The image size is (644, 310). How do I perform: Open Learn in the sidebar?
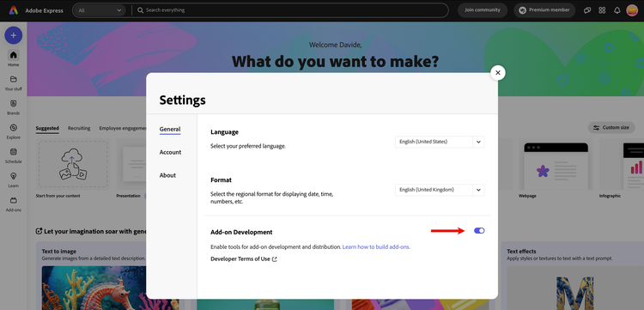(x=13, y=179)
